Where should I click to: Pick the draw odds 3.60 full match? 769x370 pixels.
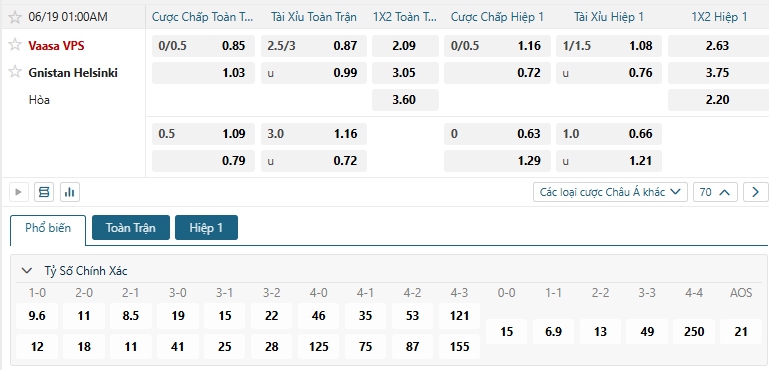405,100
